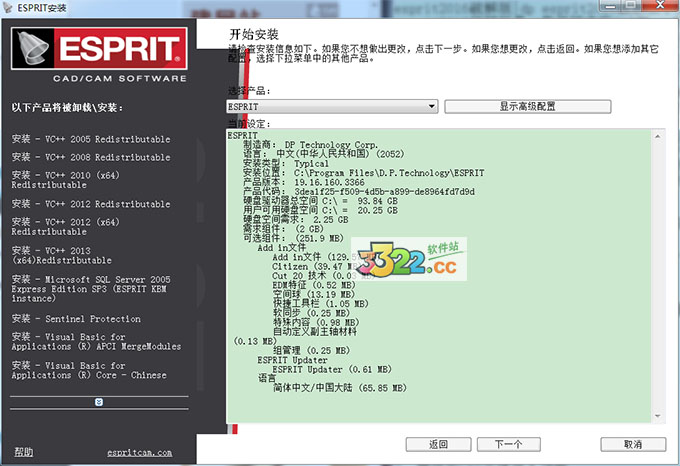Image resolution: width=680 pixels, height=466 pixels.
Task: Click the install path C:\Program Files line
Action: 363,173
